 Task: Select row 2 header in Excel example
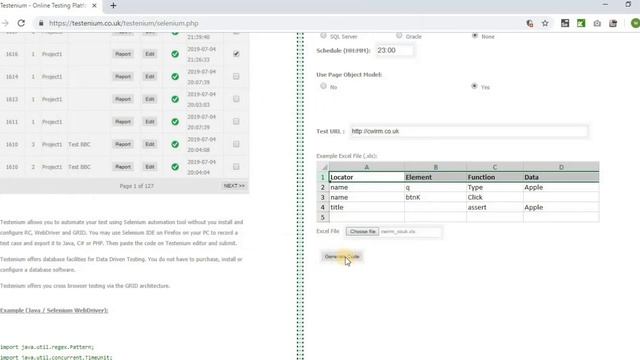[322, 187]
